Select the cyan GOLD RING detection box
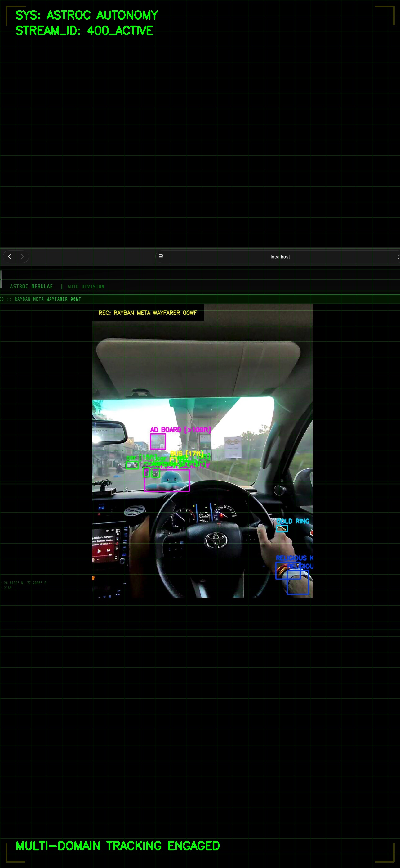 pos(282,529)
